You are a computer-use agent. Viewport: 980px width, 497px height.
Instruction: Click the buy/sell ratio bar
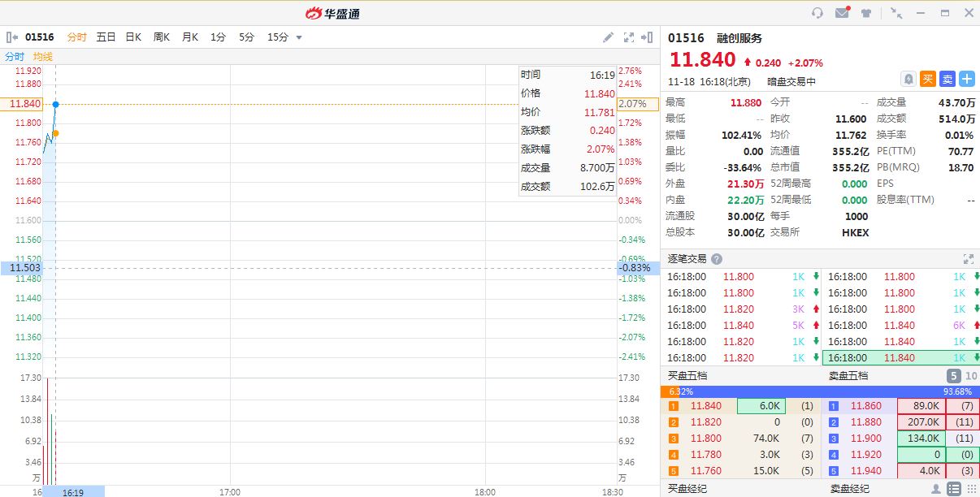click(820, 391)
